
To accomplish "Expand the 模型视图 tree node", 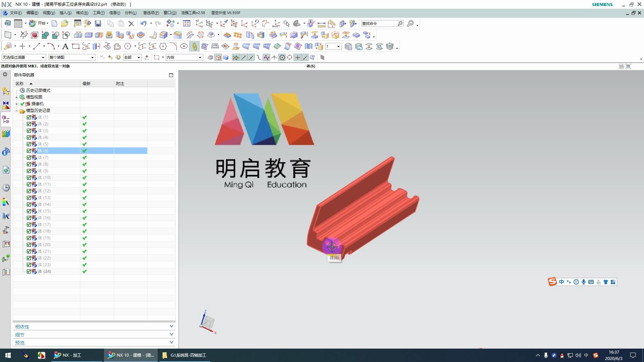I will coord(16,97).
